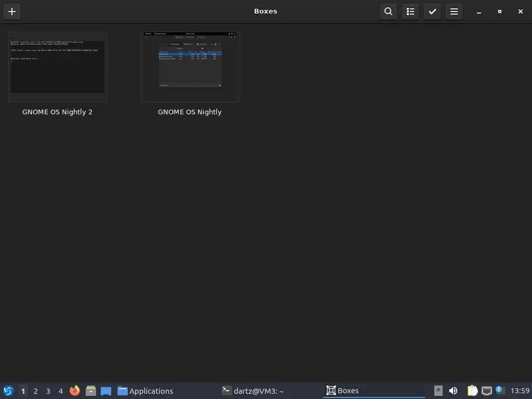
Task: Switch to workspace 4
Action: coord(61,391)
